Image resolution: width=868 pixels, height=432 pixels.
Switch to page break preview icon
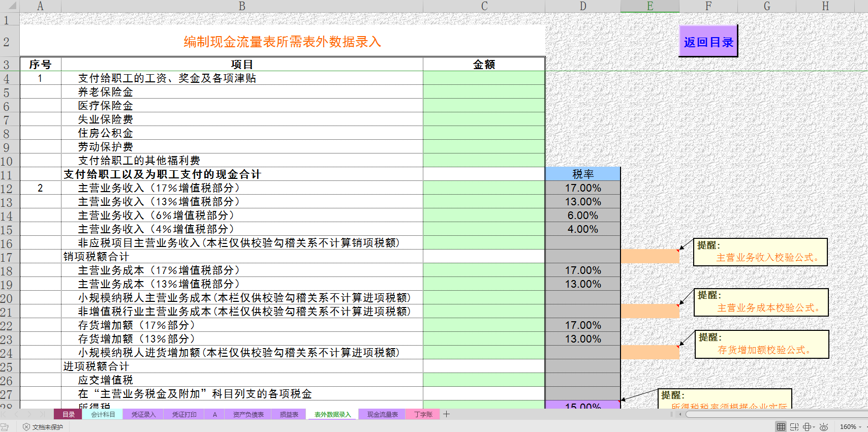(794, 427)
